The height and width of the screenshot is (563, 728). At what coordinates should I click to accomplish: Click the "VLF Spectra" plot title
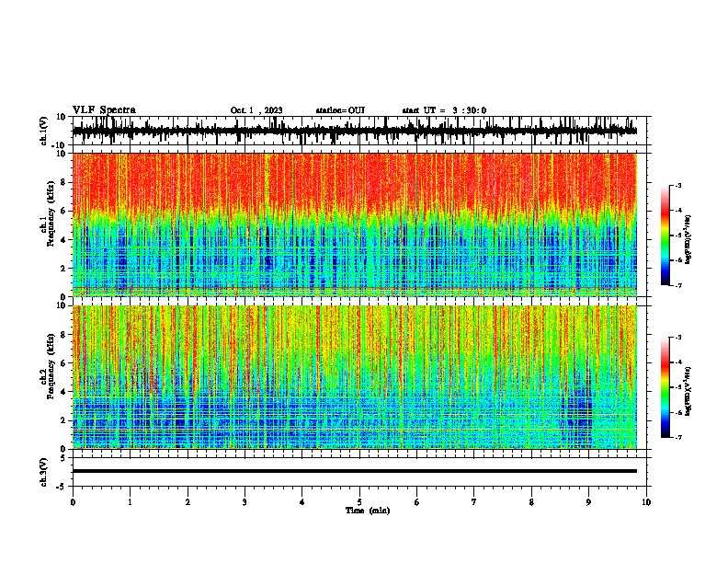[x=104, y=110]
